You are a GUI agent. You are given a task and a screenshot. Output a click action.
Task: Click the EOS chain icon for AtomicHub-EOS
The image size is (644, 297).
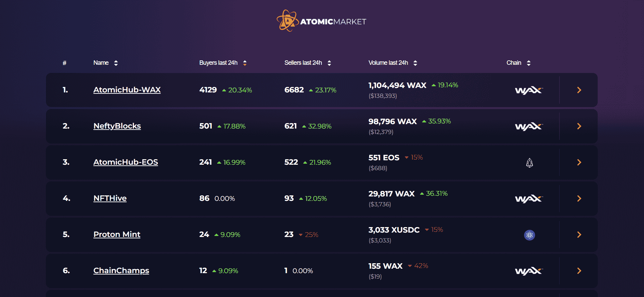(x=529, y=163)
